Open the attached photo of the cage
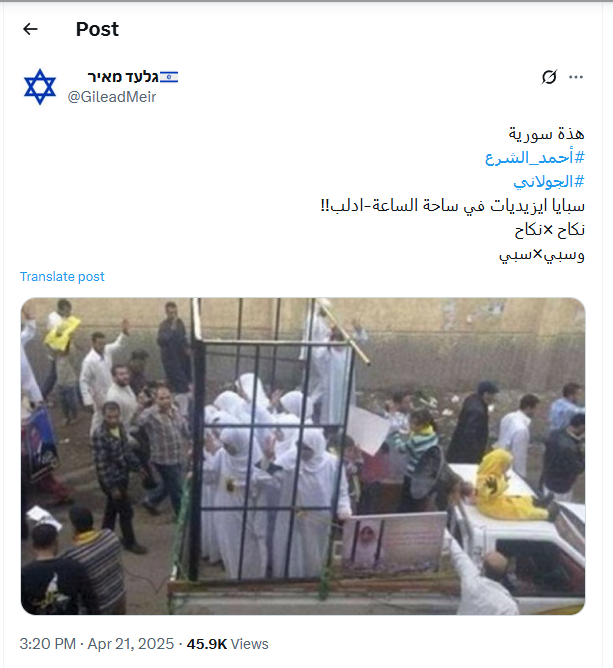Image resolution: width=613 pixels, height=668 pixels. pyautogui.click(x=303, y=456)
